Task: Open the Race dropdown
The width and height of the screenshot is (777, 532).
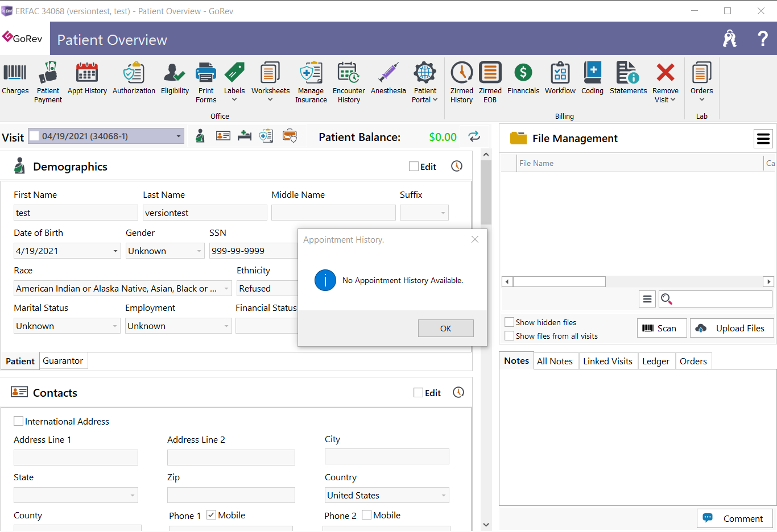Action: coord(226,288)
